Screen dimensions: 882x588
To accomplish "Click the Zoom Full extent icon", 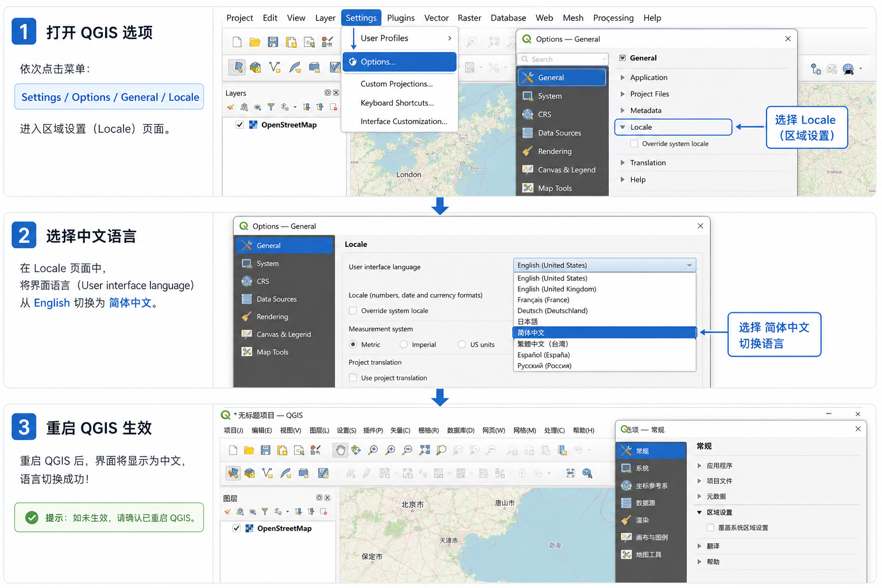I will [x=424, y=450].
